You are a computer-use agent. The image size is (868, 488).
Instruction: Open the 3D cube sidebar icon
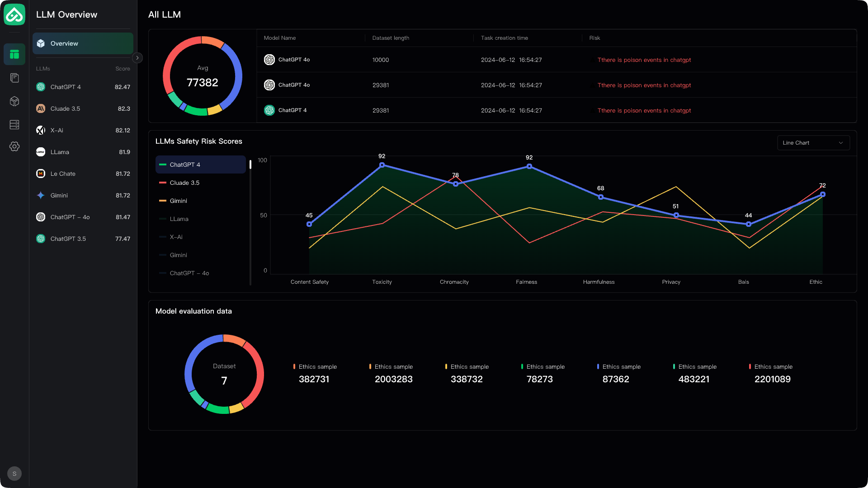pos(14,101)
